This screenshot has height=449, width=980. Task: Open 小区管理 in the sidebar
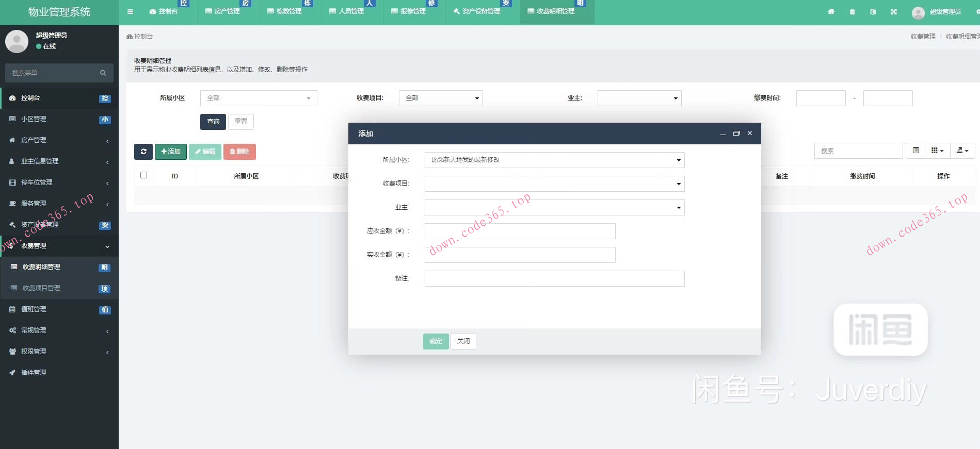click(59, 119)
